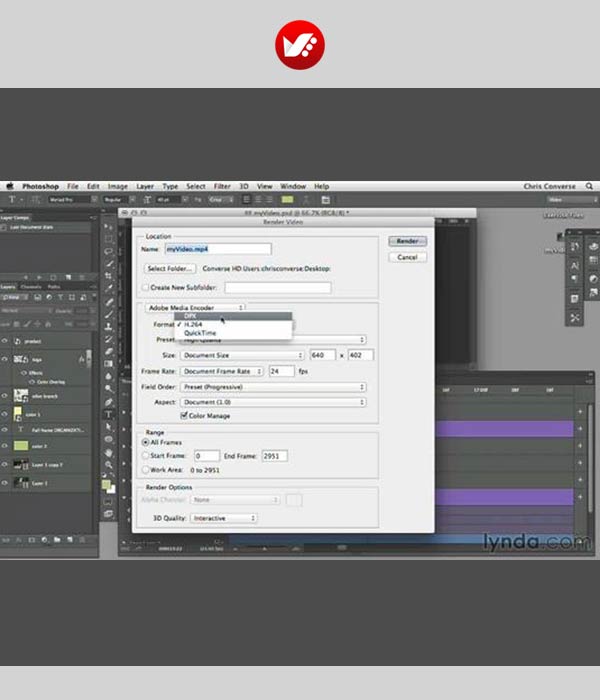Select the Move tool in toolbar

point(108,227)
